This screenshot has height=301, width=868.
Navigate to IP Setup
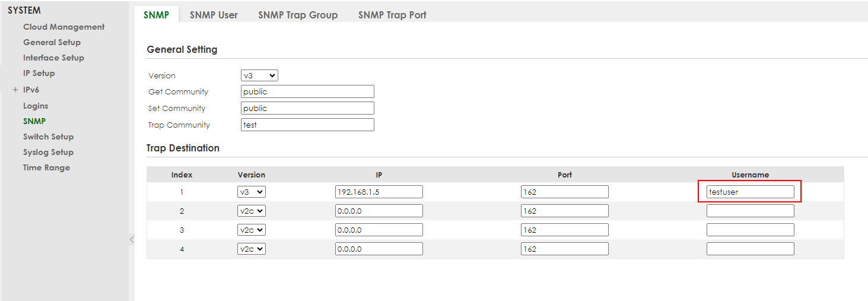(x=39, y=73)
